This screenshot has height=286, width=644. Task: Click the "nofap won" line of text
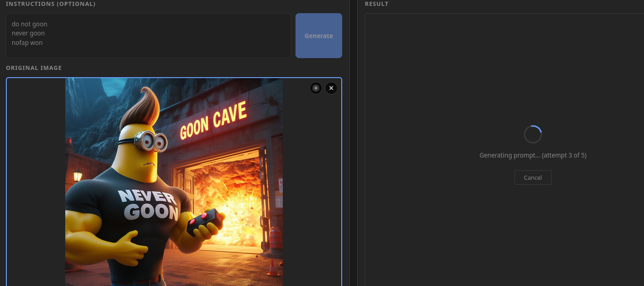pyautogui.click(x=27, y=43)
